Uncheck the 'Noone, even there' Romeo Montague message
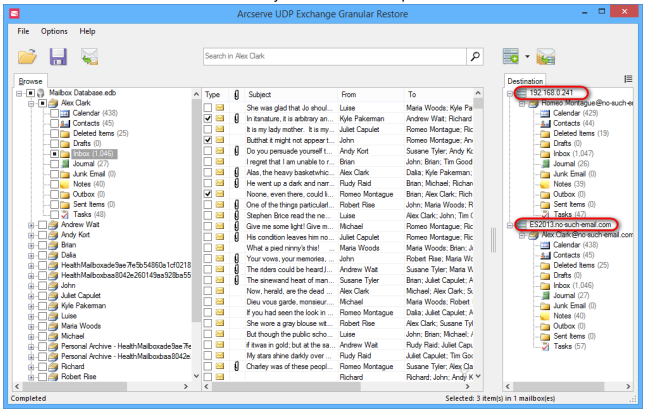The image size is (648, 414). [x=208, y=194]
